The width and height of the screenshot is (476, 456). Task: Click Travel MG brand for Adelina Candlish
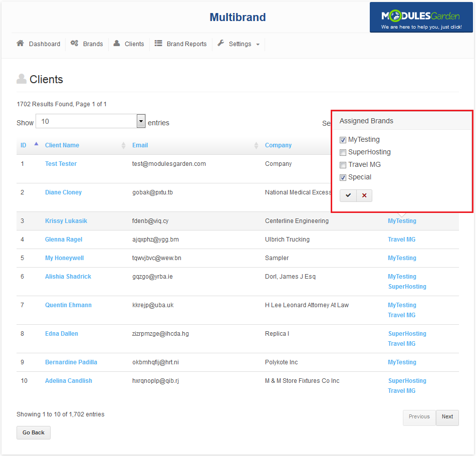pyautogui.click(x=401, y=391)
